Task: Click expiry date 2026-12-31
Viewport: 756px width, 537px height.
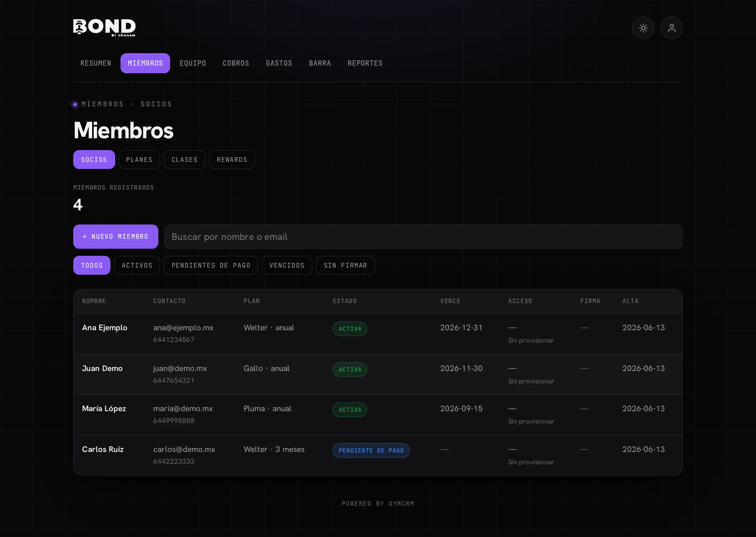Action: coord(461,328)
